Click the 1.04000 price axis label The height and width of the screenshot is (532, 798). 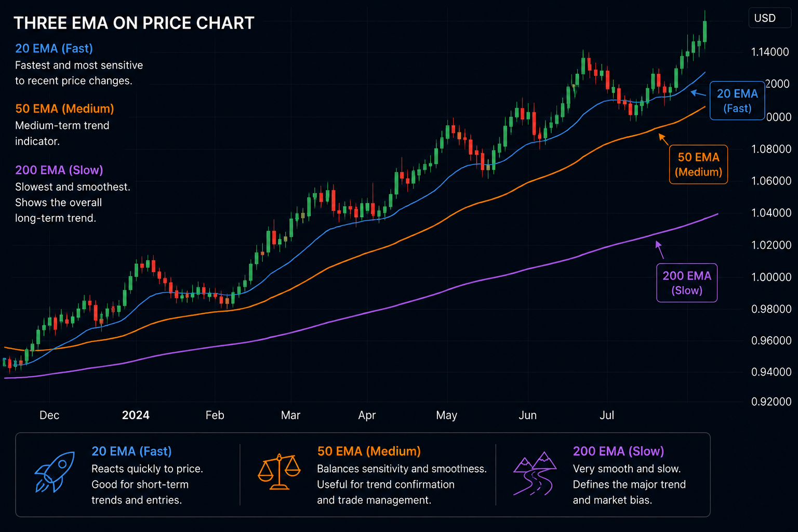(x=772, y=213)
